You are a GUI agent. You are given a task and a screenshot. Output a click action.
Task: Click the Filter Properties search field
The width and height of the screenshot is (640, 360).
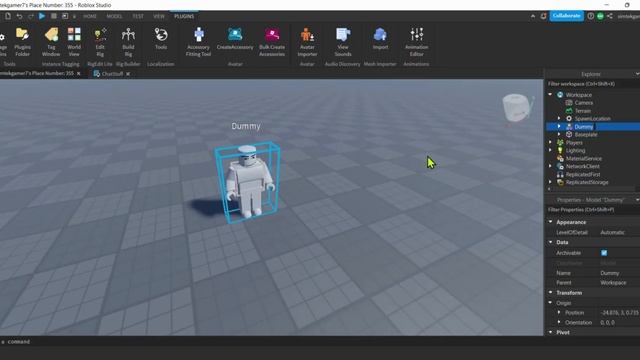(593, 209)
